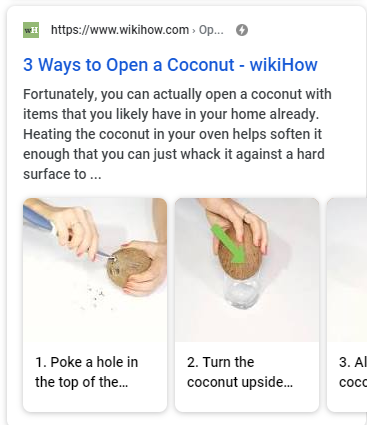Click the green arrow on the coconut image
This screenshot has width=367, height=425.
[232, 243]
